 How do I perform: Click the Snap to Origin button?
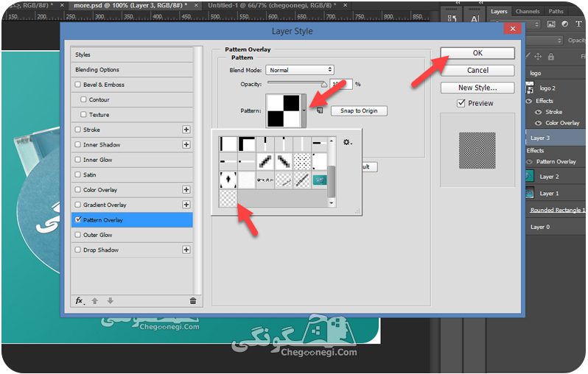[359, 111]
